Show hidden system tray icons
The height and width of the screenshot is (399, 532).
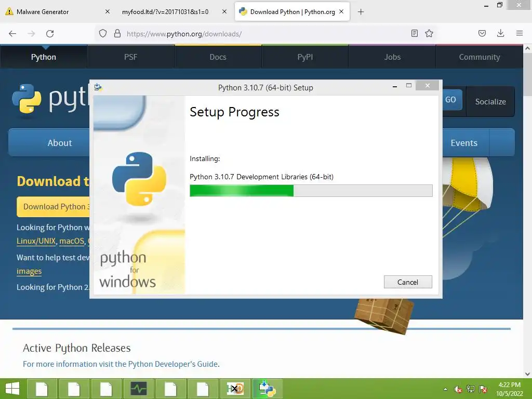[x=445, y=389]
